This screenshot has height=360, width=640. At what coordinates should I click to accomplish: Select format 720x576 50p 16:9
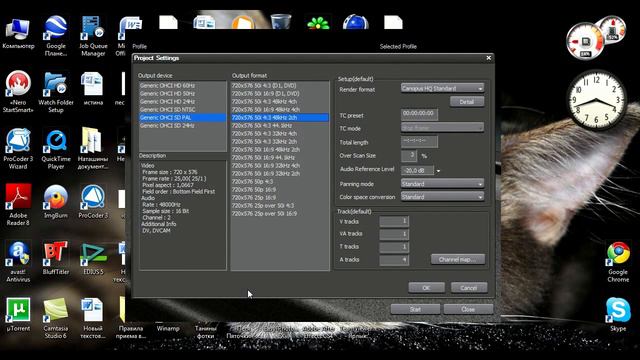pyautogui.click(x=280, y=190)
